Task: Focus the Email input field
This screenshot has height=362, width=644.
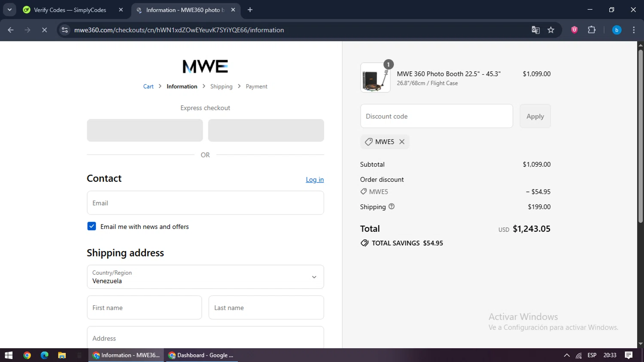Action: coord(205,203)
